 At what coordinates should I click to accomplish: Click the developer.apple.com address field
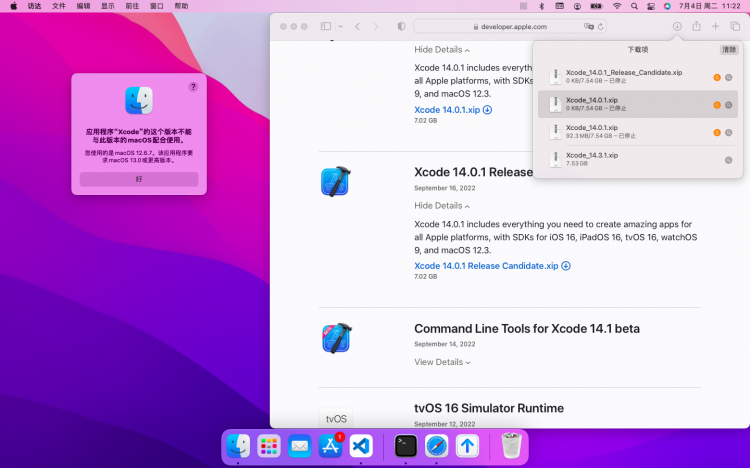[510, 26]
